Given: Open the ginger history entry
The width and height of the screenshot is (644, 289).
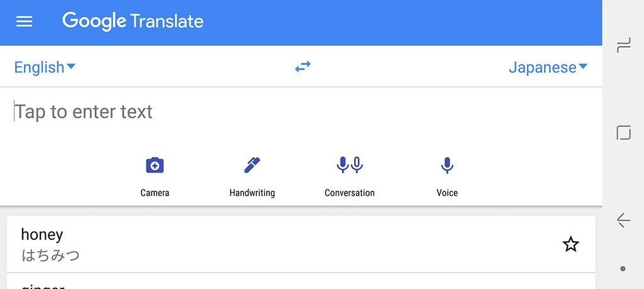Looking at the screenshot, I should point(301,281).
